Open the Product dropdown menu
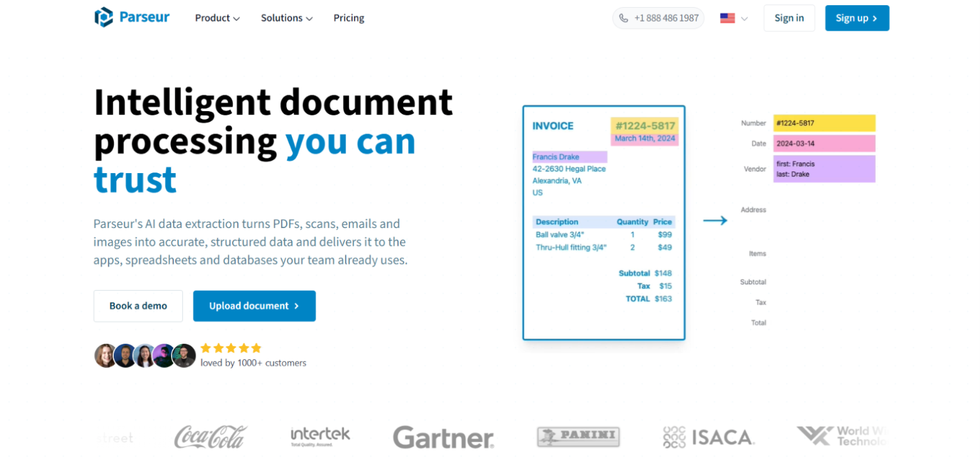 [x=218, y=18]
